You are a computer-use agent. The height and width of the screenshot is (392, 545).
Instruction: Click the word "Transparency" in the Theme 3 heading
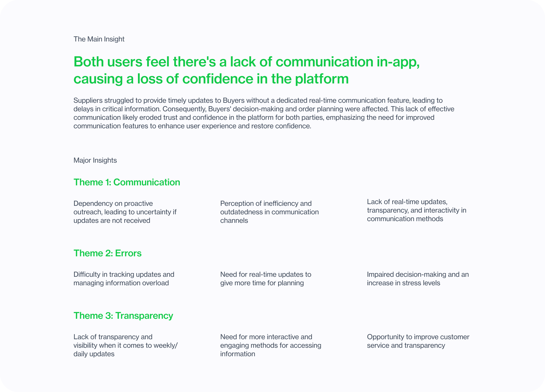coord(144,316)
